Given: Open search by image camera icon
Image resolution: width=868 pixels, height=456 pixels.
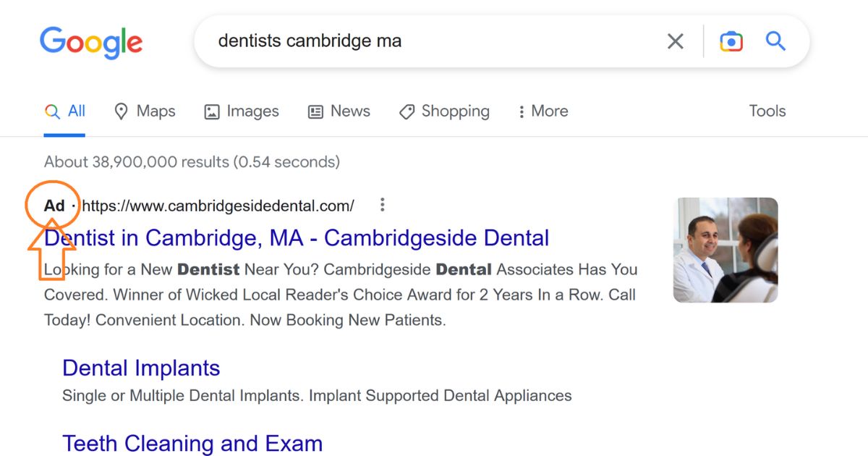Looking at the screenshot, I should [731, 41].
